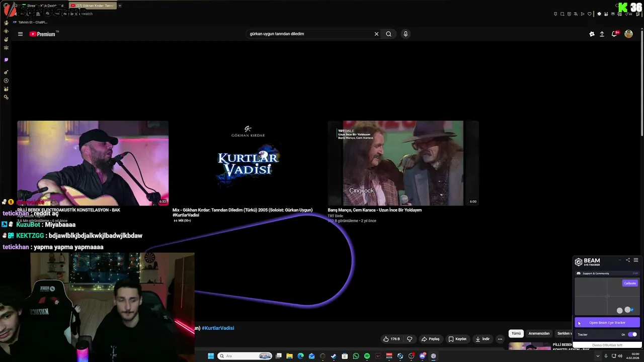Image resolution: width=644 pixels, height=362 pixels.
Task: Click Calibrate in Beam Eye Tracker
Action: (630, 283)
